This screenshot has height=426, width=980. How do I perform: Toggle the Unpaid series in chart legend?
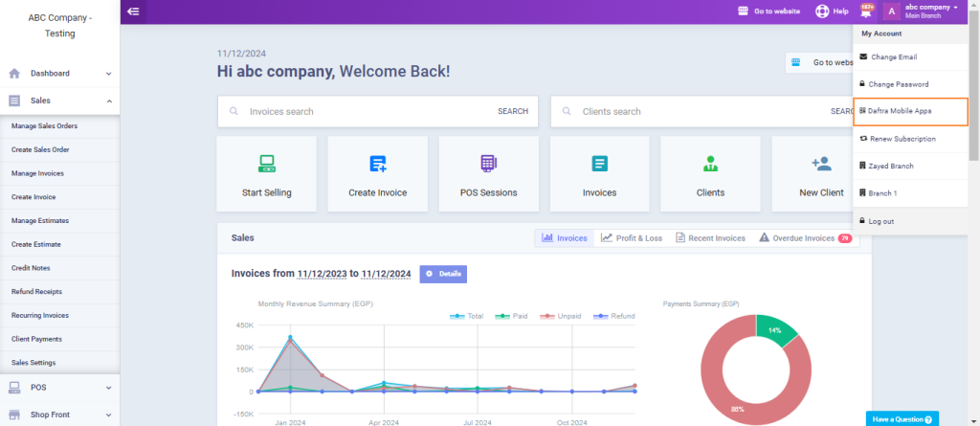[563, 315]
